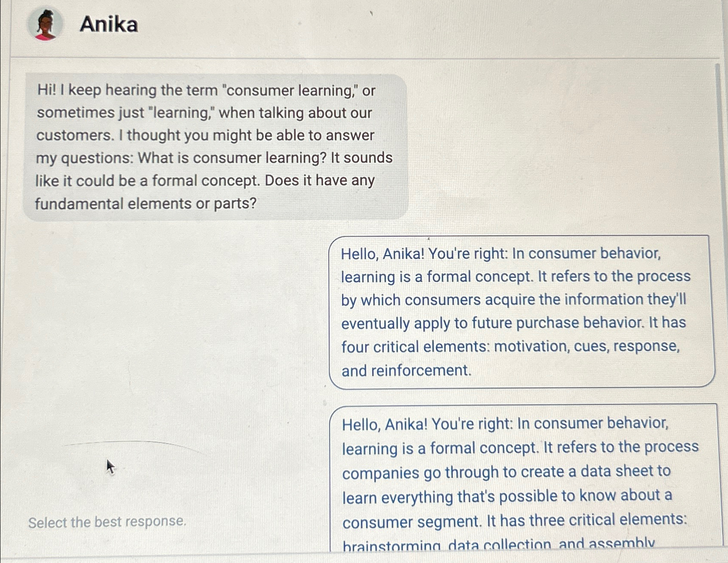Screen dimensions: 728x563
Task: Click the divider line under the Anika header
Action: (x=364, y=56)
